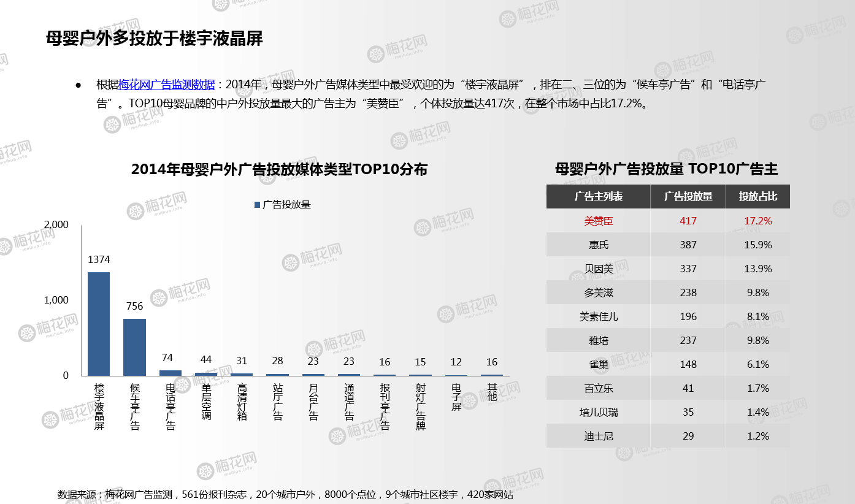Image resolution: width=855 pixels, height=504 pixels.
Task: Click the 31 data label above 高清灯箱
Action: pos(242,361)
